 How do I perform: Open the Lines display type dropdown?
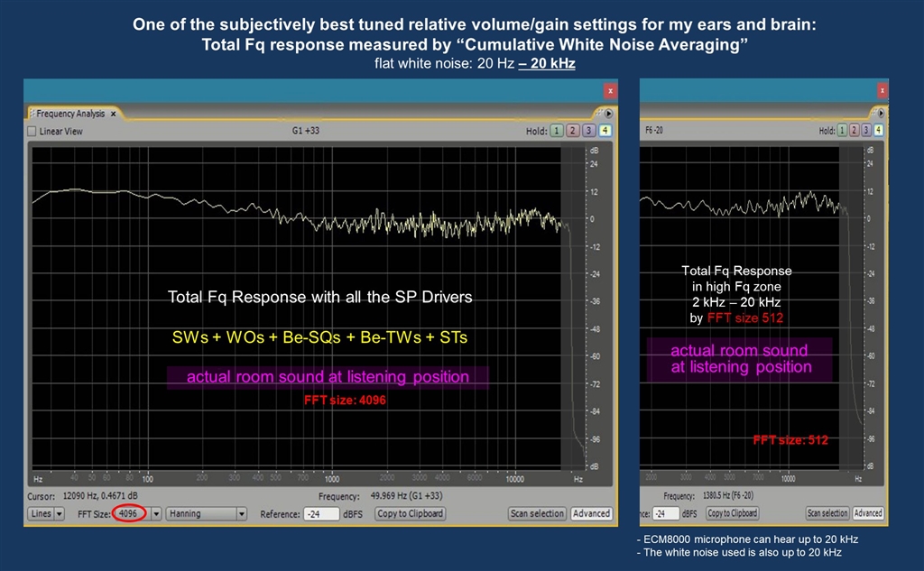(x=46, y=514)
